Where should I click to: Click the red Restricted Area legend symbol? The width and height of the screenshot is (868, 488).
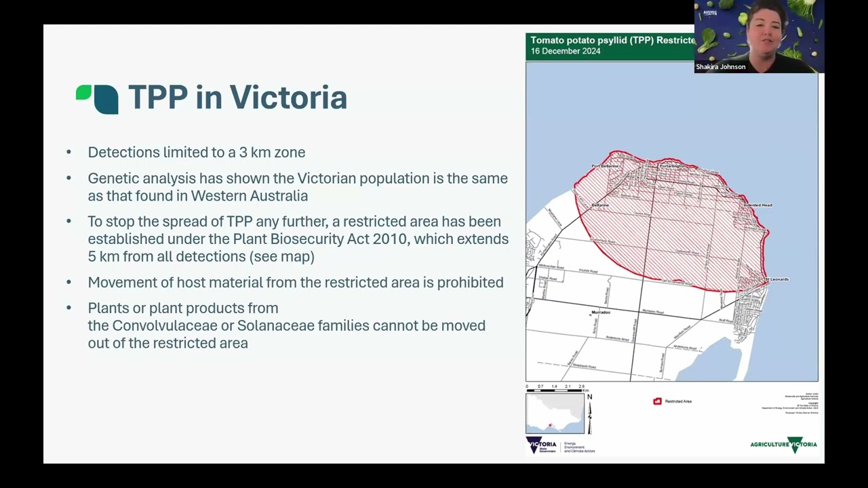point(657,401)
